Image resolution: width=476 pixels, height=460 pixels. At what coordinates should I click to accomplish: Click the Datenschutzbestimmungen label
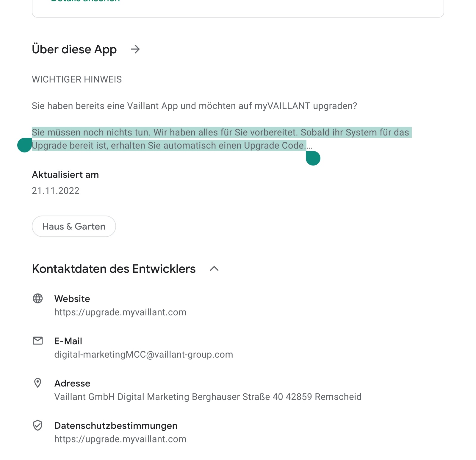(116, 425)
